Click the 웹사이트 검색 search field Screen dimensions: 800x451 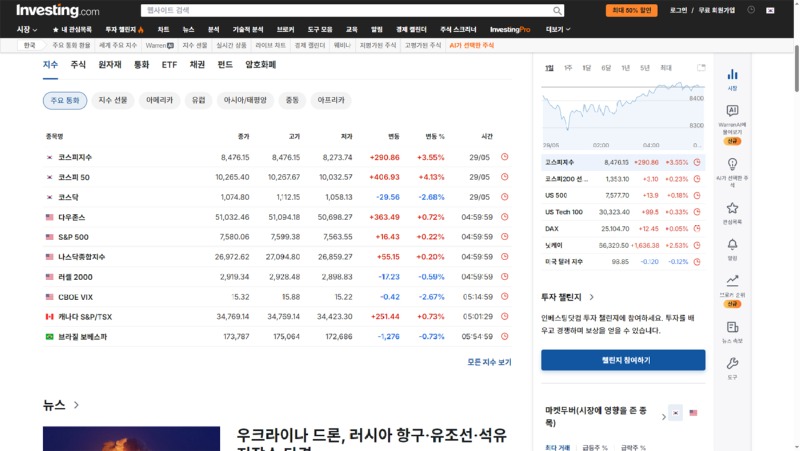pos(347,10)
